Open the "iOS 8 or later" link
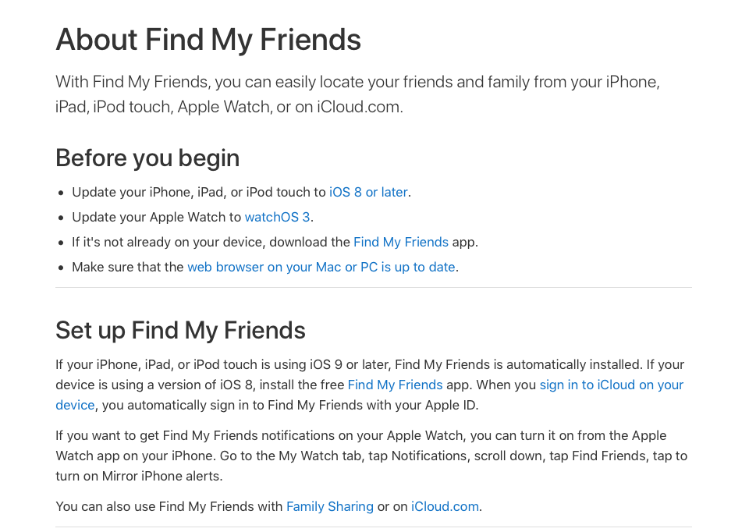Image resolution: width=756 pixels, height=532 pixels. tap(368, 192)
